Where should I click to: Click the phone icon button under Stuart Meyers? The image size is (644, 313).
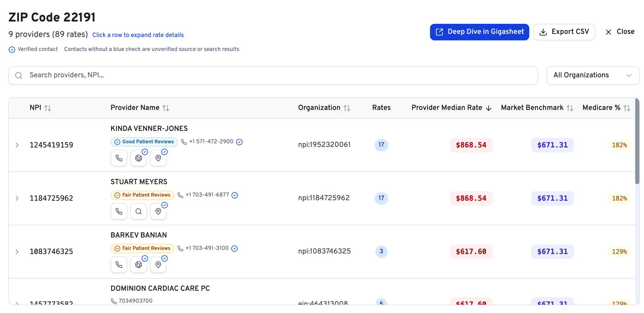pos(119,211)
